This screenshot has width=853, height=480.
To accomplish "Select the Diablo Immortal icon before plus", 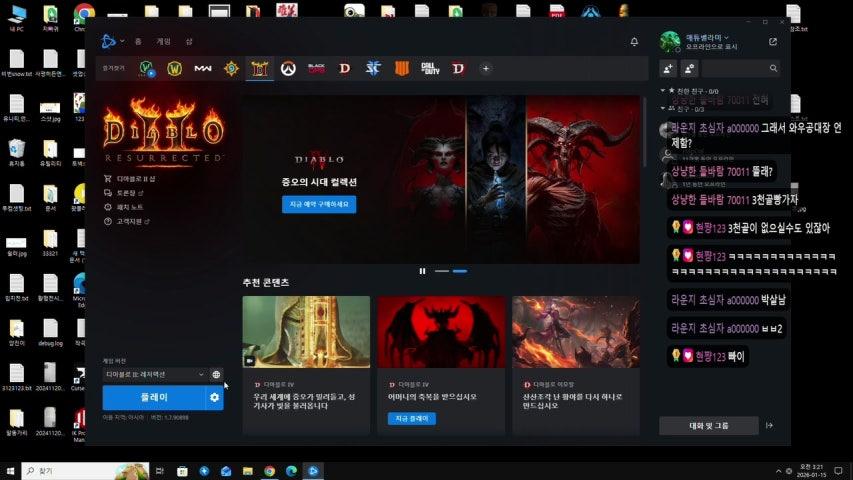I will (x=458, y=69).
